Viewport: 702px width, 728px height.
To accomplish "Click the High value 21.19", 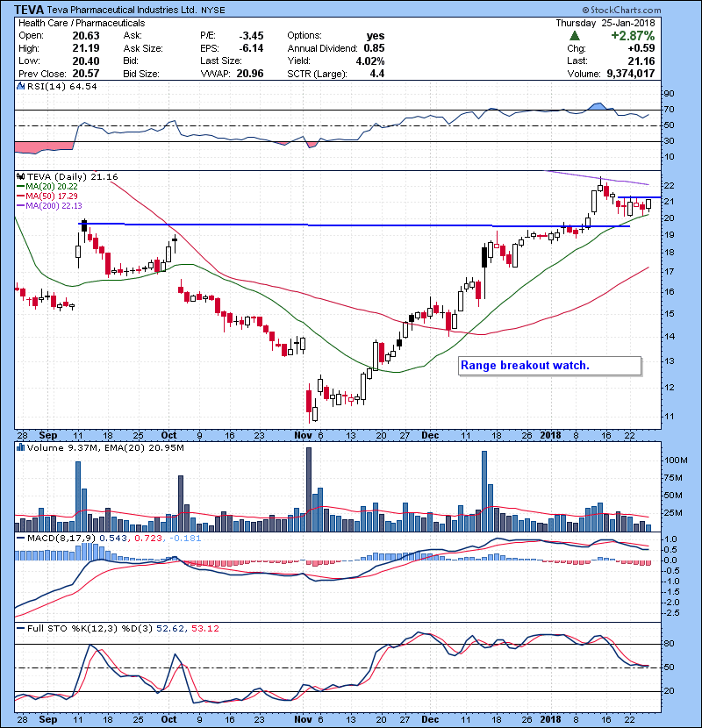I will coord(86,48).
